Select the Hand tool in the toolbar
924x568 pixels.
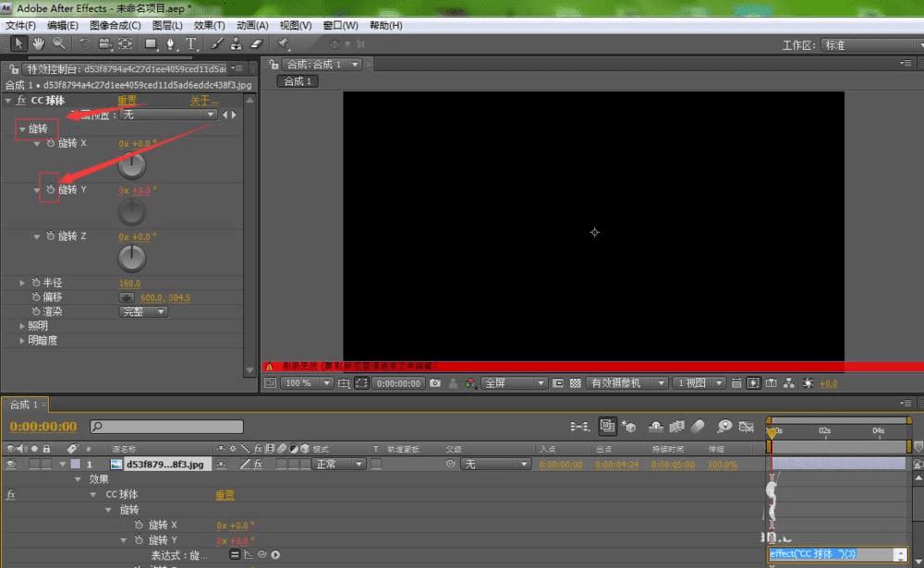tap(39, 43)
